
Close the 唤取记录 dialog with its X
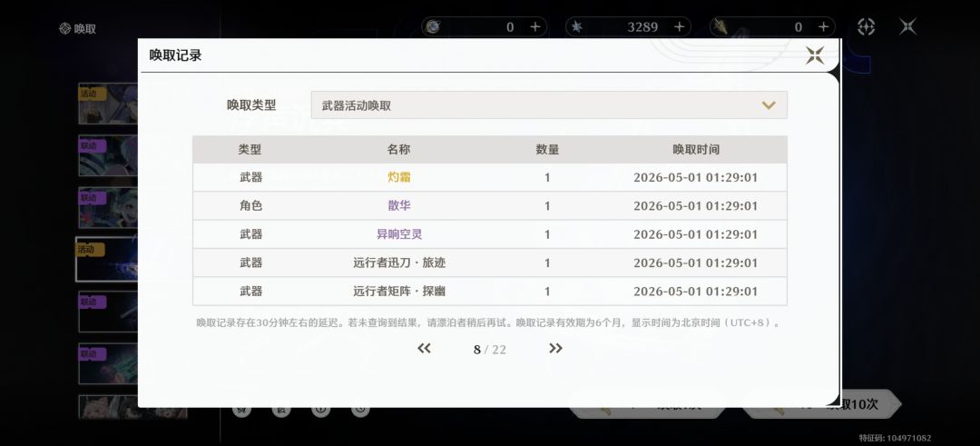coord(814,55)
